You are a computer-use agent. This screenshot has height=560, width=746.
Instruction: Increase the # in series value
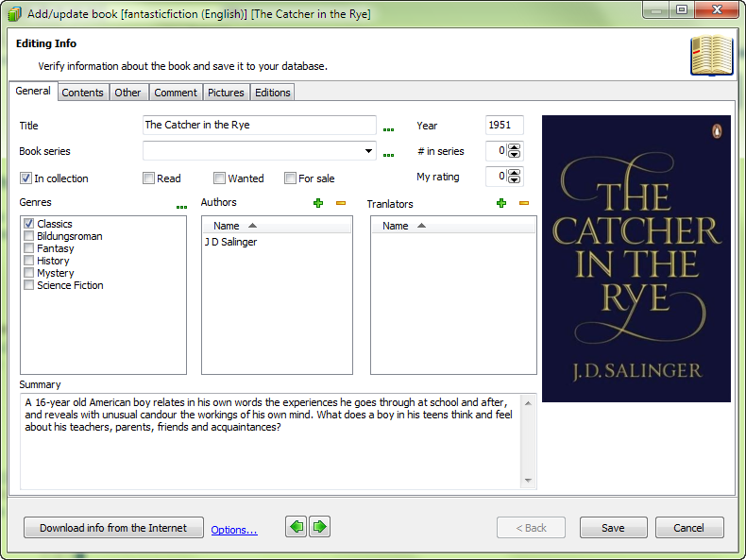pyautogui.click(x=515, y=147)
